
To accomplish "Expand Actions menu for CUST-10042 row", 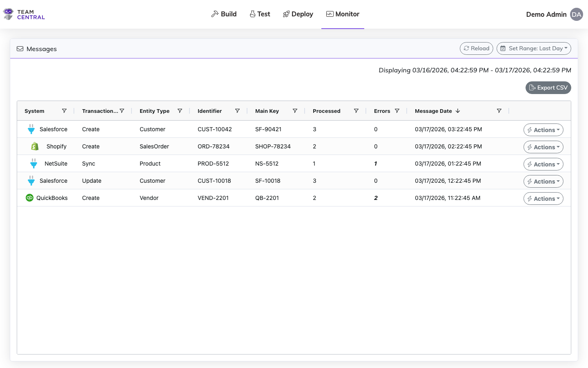I will click(x=543, y=130).
